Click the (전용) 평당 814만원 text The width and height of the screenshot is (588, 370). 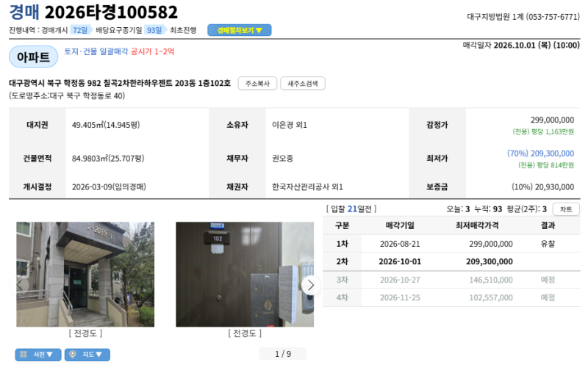(546, 164)
